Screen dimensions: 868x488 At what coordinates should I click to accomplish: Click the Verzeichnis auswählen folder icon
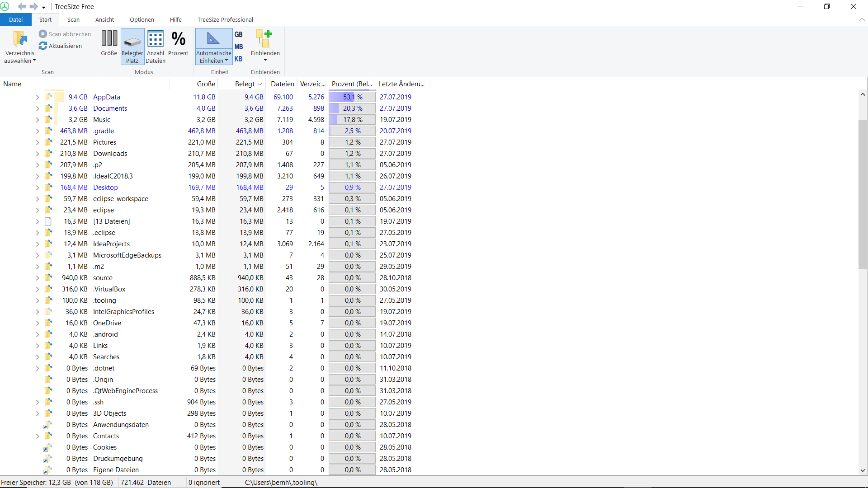20,39
